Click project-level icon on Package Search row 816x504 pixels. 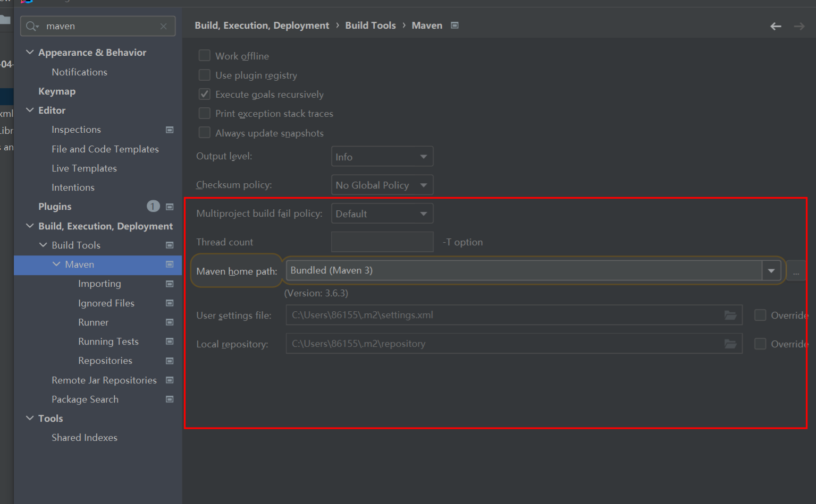[x=170, y=399]
